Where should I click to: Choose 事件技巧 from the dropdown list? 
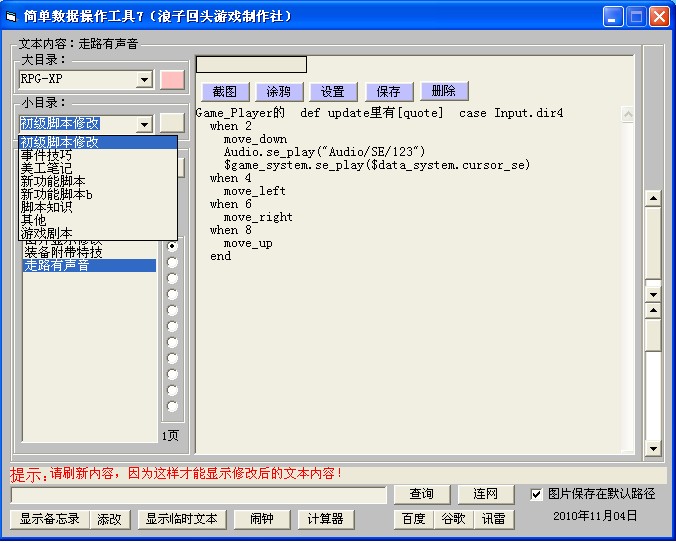click(98, 155)
